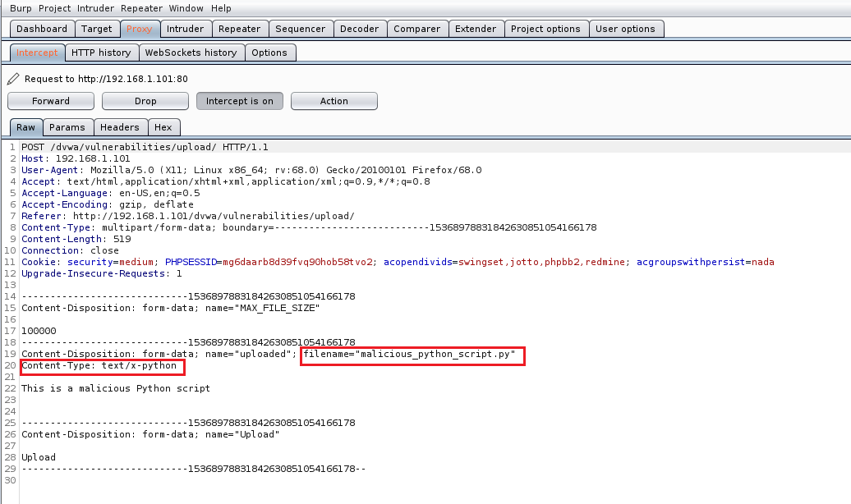Click the security=medium cookie value
Screen dimensions: 851x504
point(136,262)
